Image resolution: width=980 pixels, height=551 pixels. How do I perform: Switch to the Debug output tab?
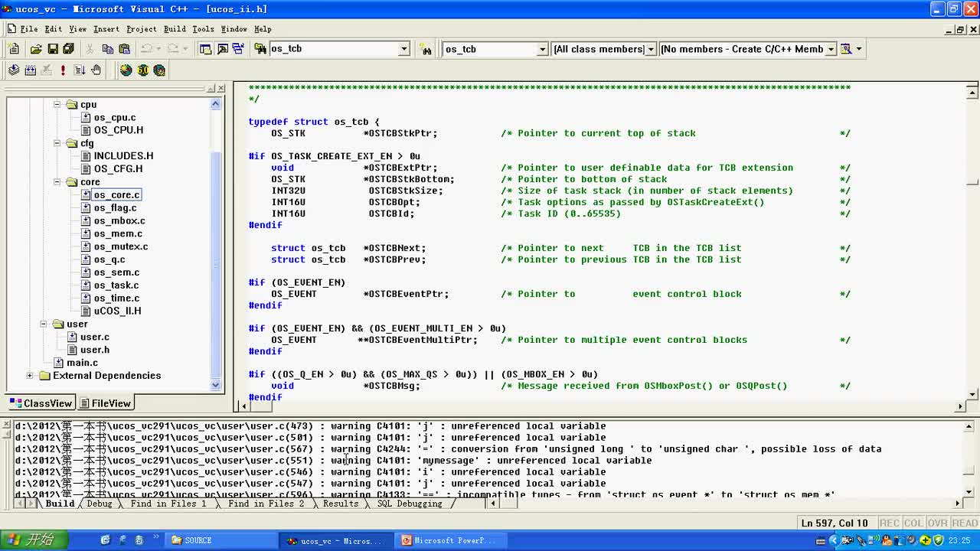coord(100,504)
